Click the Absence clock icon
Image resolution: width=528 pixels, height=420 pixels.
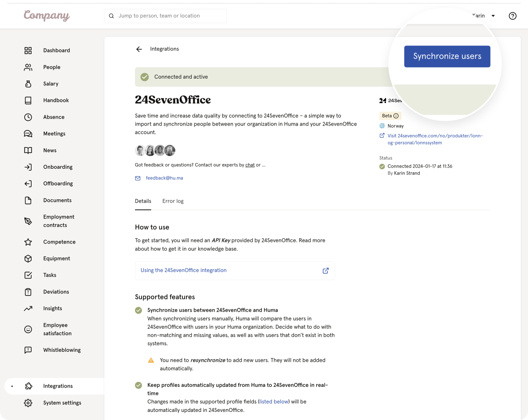coord(28,117)
